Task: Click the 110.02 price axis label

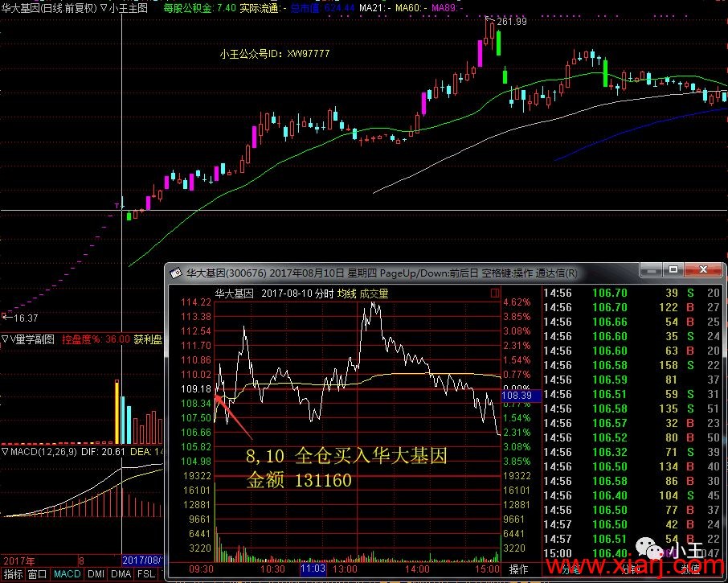Action: [196, 375]
